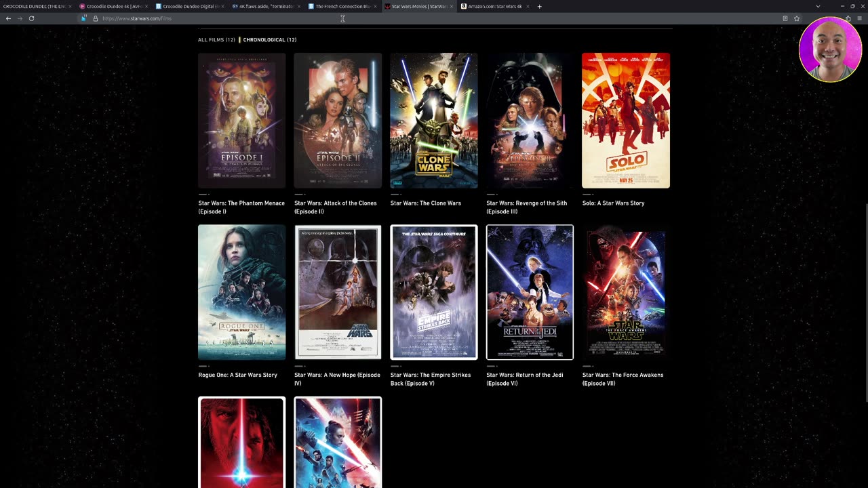
Task: Open the Attack of the Clones poster
Action: [x=338, y=120]
